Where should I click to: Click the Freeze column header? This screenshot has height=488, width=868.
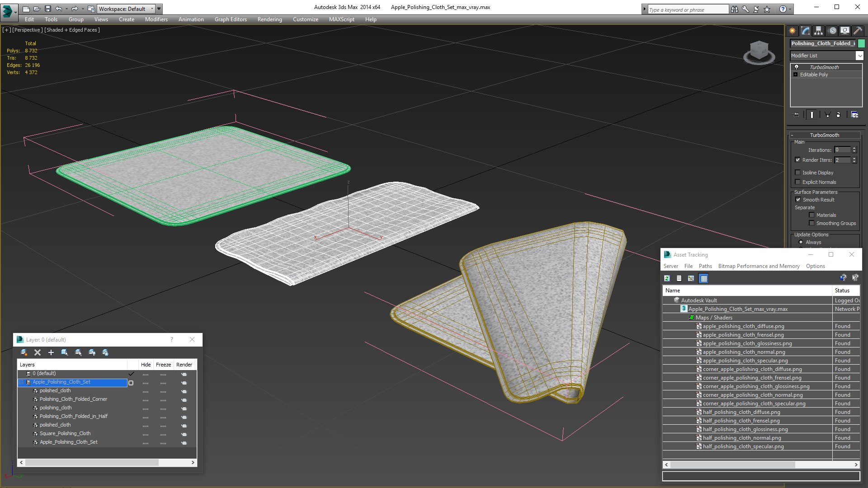click(x=163, y=365)
